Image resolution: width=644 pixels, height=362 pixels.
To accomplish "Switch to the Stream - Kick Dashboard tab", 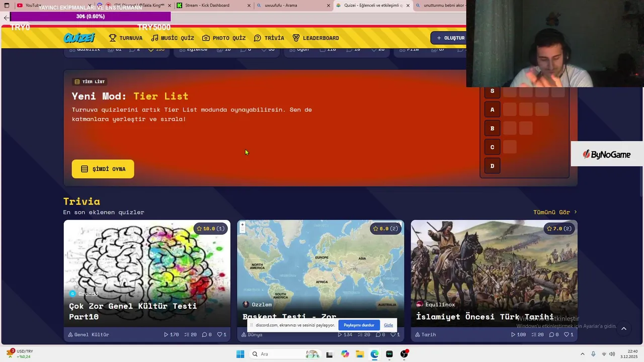I will tap(214, 6).
